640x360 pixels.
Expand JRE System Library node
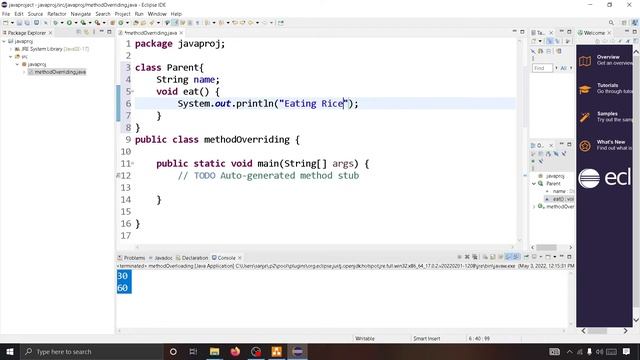[x=11, y=49]
